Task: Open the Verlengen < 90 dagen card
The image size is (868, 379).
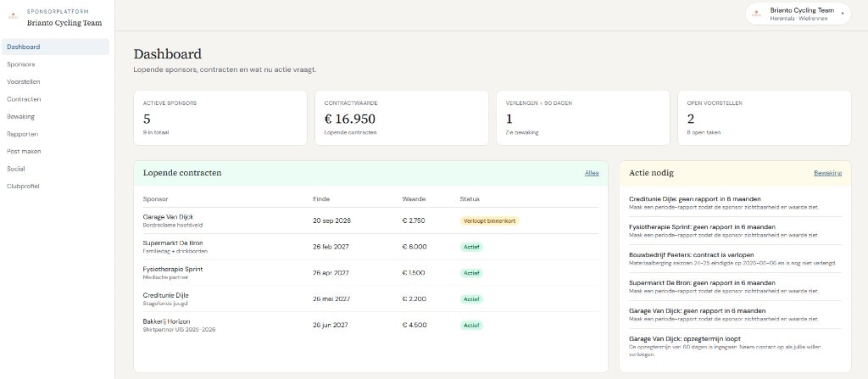Action: coord(583,118)
